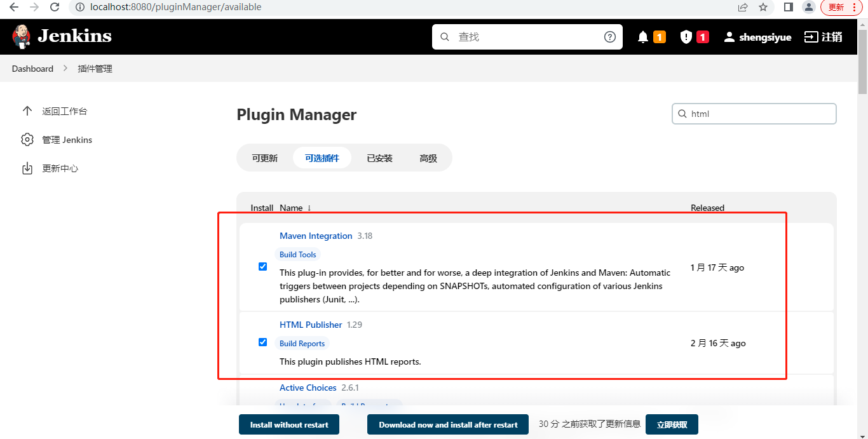Viewport: 868px width, 439px height.
Task: Click the magnifier icon in the header search
Action: 445,37
